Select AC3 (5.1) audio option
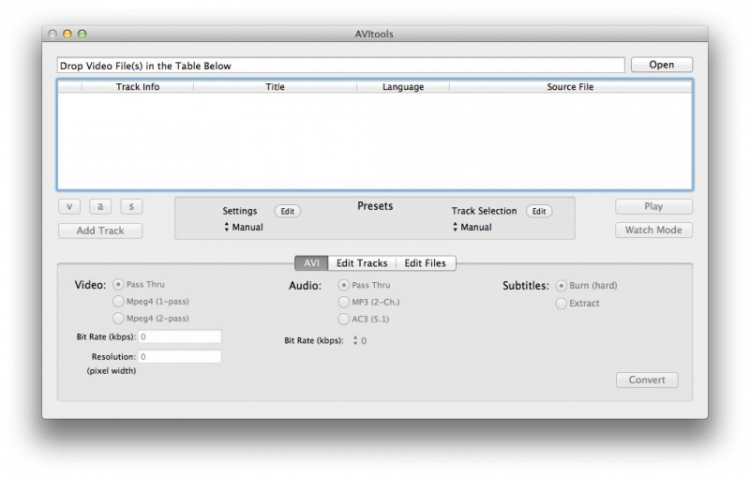The height and width of the screenshot is (477, 750). (343, 319)
